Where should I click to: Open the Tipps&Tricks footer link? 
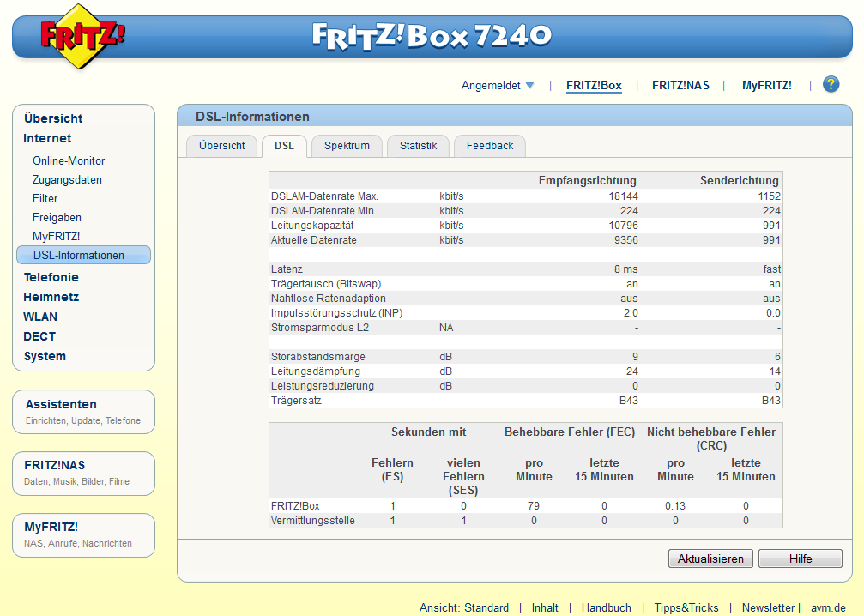click(686, 607)
